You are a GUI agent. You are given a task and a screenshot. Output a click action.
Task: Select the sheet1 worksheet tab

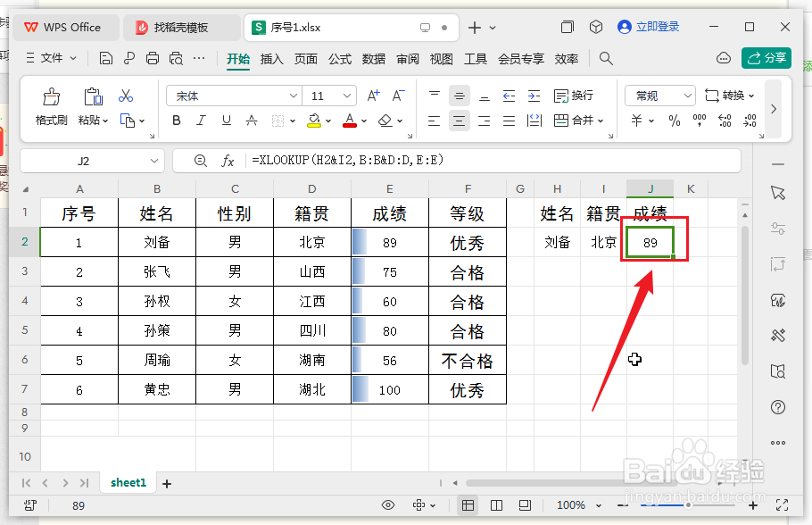[x=127, y=482]
